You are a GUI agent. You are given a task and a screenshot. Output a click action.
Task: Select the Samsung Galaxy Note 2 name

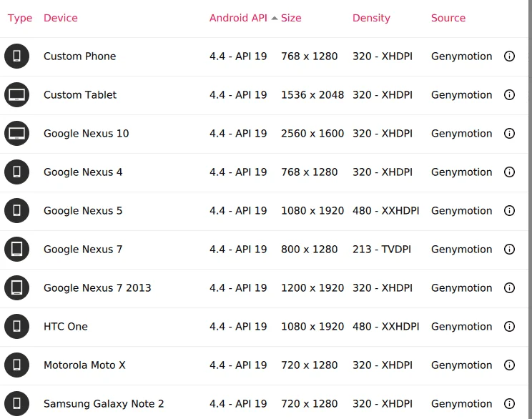coord(104,404)
